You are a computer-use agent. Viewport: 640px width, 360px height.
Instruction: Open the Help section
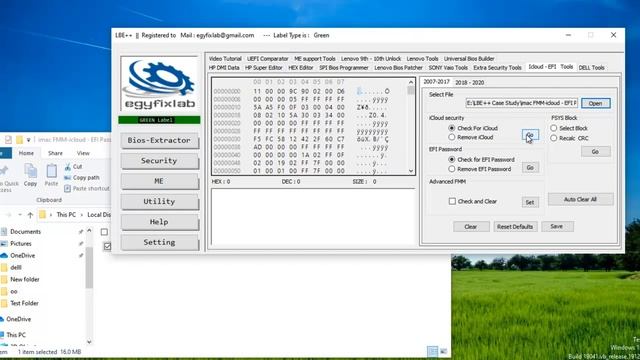point(159,222)
